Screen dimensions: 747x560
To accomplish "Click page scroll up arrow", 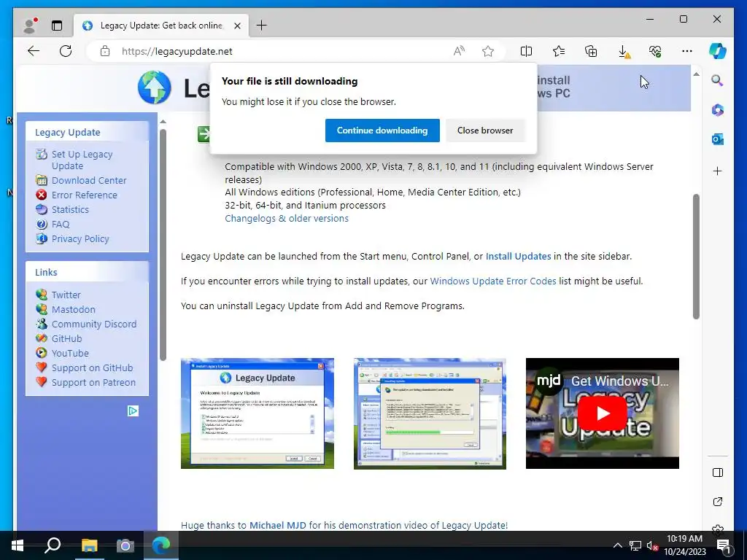I will (696, 74).
